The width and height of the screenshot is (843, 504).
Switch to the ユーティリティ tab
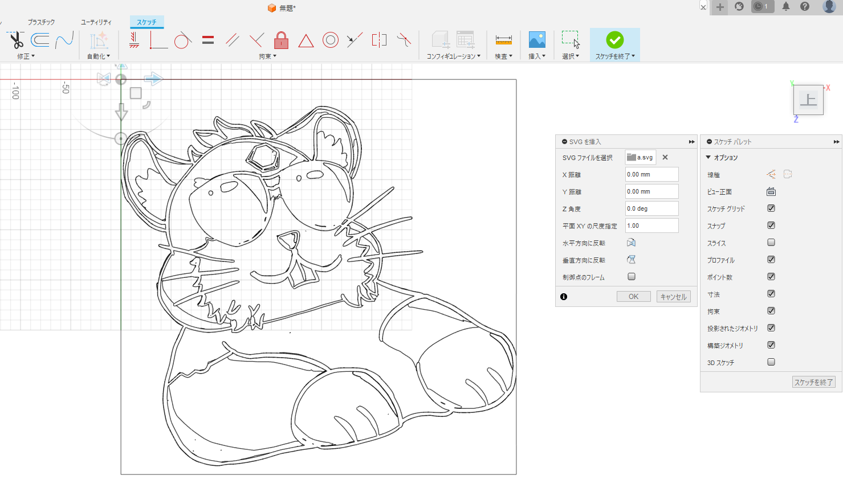click(x=96, y=22)
